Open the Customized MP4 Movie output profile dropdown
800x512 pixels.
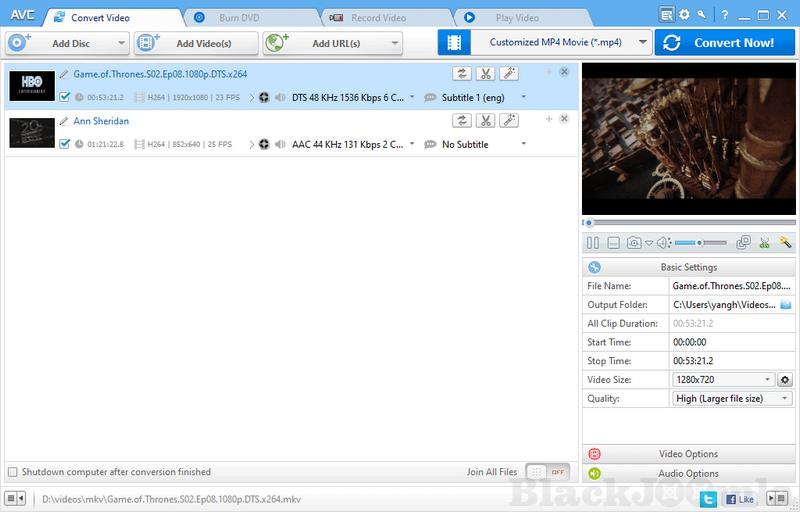coord(545,43)
